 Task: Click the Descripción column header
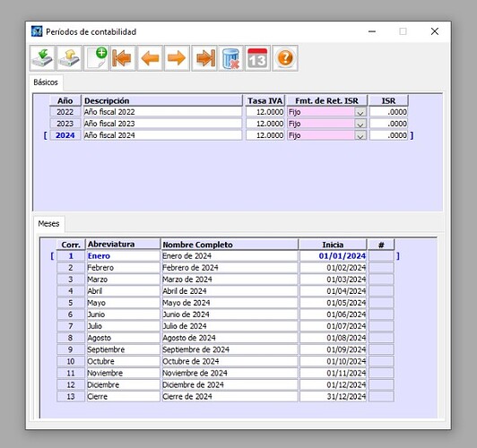[162, 100]
